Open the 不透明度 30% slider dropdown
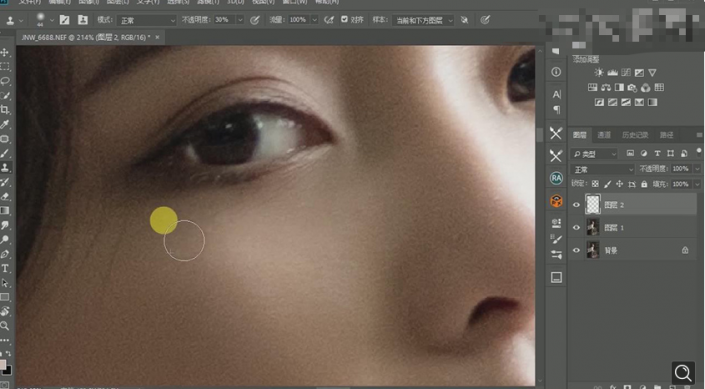Screen dimensions: 705x389 (240, 20)
